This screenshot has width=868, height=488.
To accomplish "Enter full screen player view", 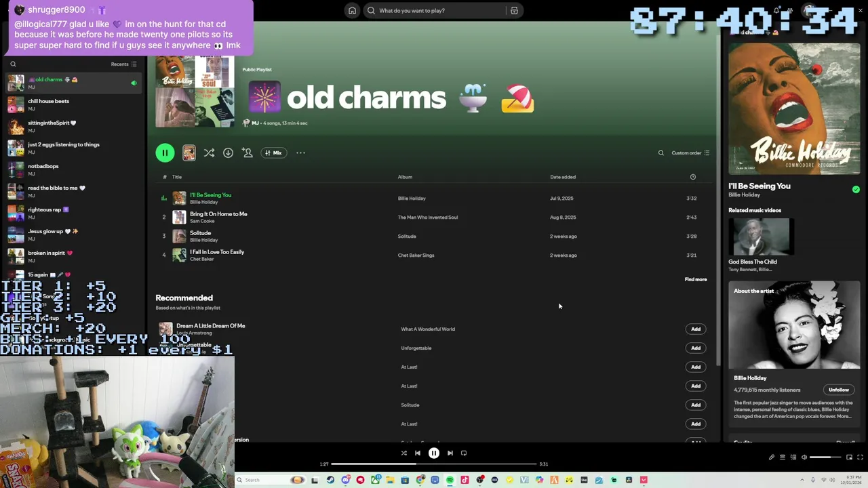I will click(x=860, y=457).
